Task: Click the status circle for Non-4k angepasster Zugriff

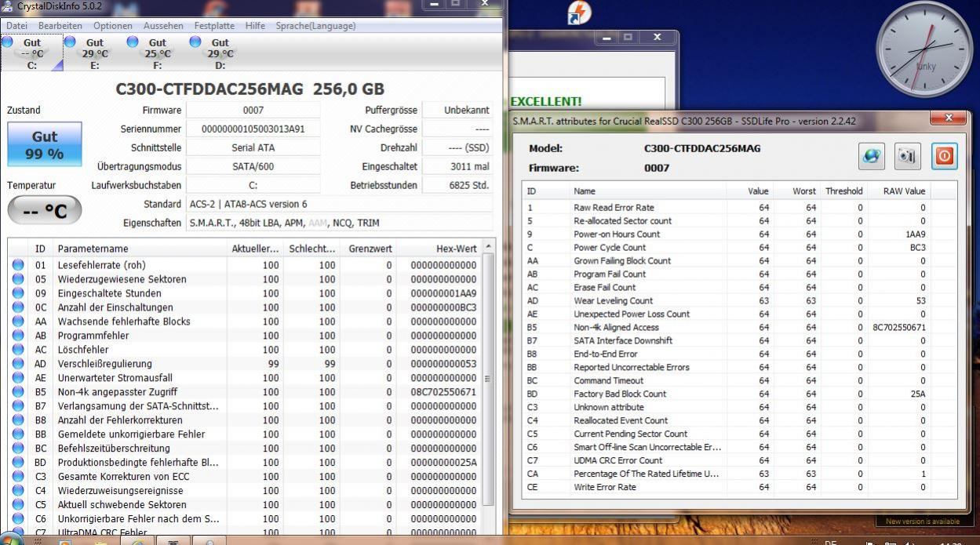Action: coord(18,392)
